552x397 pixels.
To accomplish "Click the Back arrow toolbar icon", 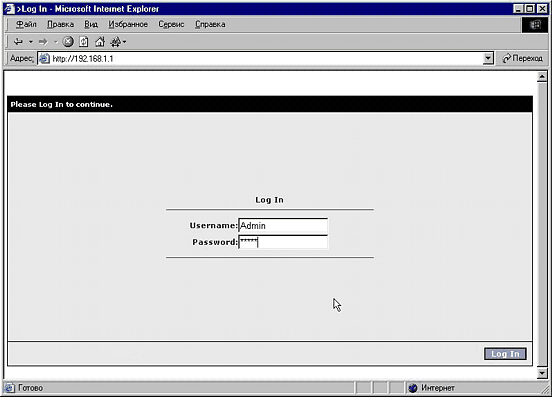I will (x=18, y=42).
